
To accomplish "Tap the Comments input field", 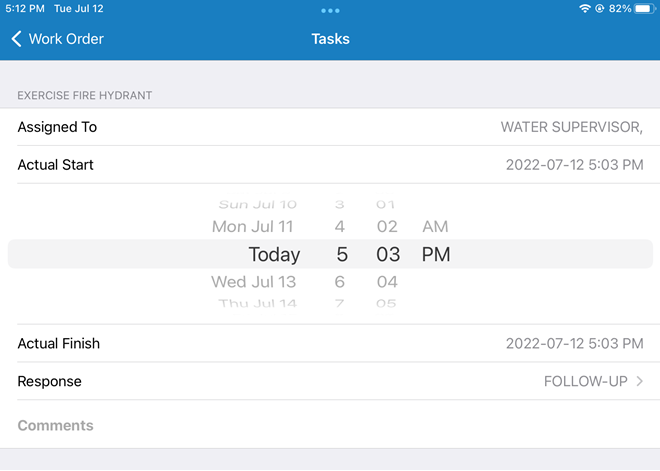I will pos(330,425).
